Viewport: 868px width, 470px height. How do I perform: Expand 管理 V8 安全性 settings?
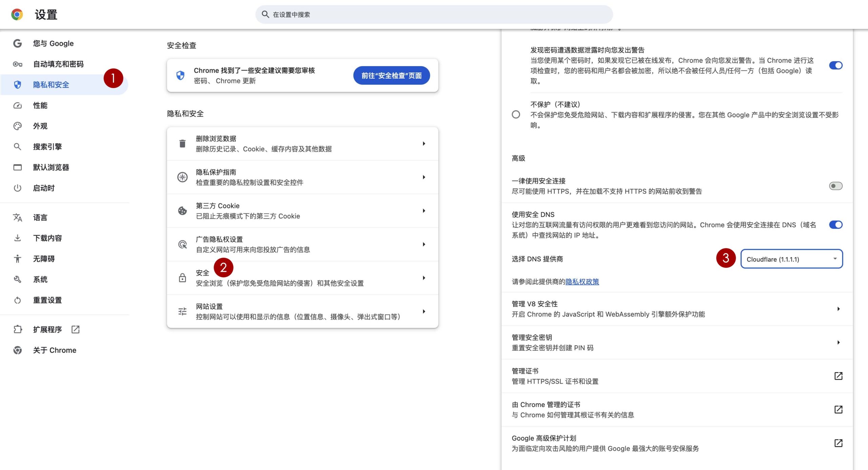pyautogui.click(x=839, y=308)
